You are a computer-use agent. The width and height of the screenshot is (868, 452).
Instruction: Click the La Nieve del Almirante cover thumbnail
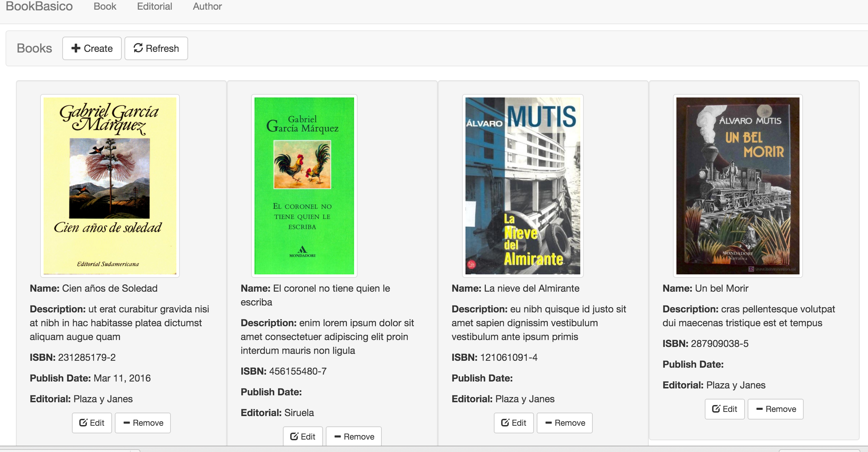tap(523, 186)
